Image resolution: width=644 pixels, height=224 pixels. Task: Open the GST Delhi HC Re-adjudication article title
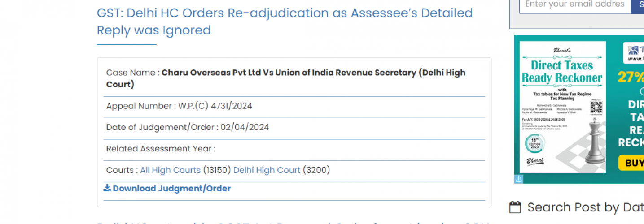tap(285, 22)
